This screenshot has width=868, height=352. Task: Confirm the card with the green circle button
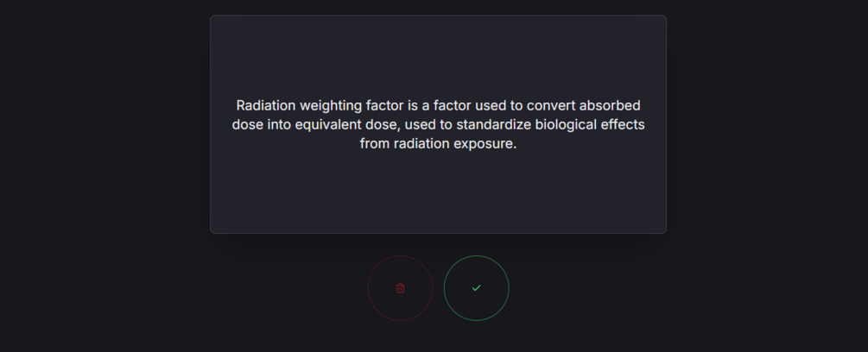[x=477, y=288]
